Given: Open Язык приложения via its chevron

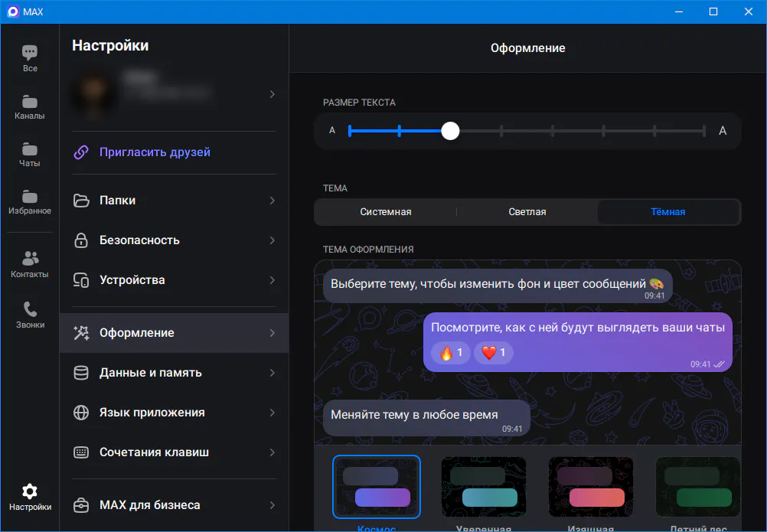Looking at the screenshot, I should point(273,413).
